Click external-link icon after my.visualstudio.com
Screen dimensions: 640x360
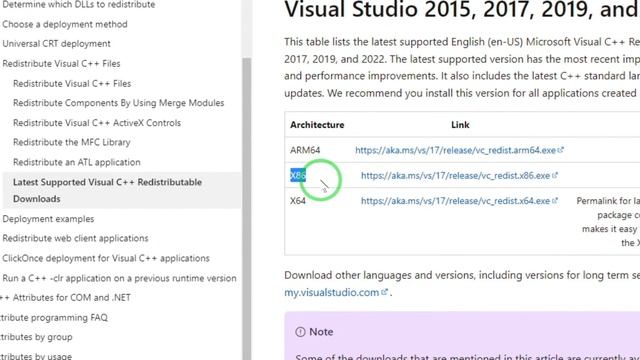(384, 292)
